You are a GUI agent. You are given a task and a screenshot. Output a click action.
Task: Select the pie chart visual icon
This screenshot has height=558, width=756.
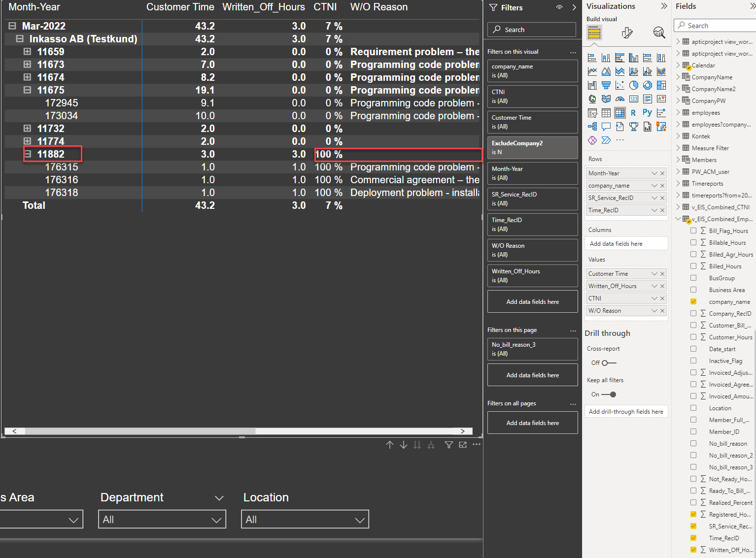634,85
